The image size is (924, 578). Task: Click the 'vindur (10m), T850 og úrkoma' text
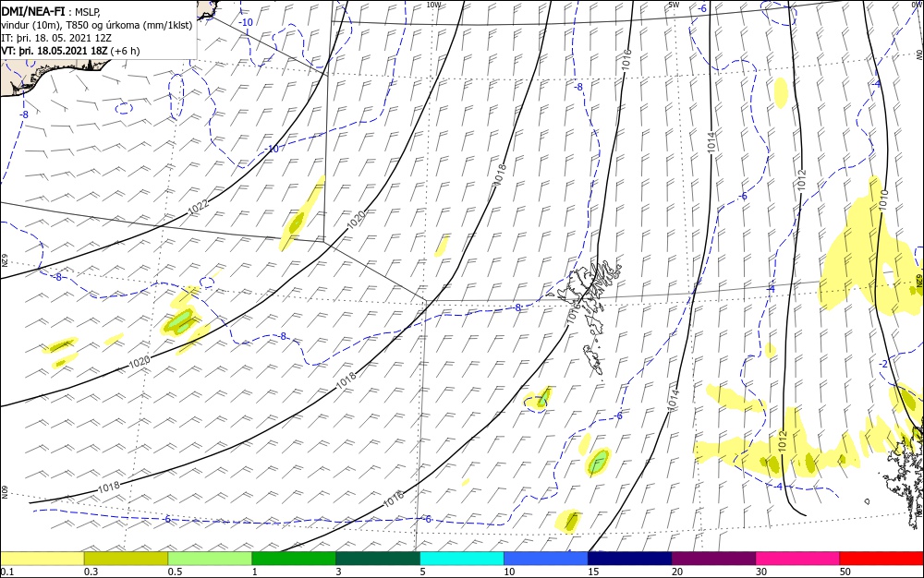pyautogui.click(x=97, y=25)
